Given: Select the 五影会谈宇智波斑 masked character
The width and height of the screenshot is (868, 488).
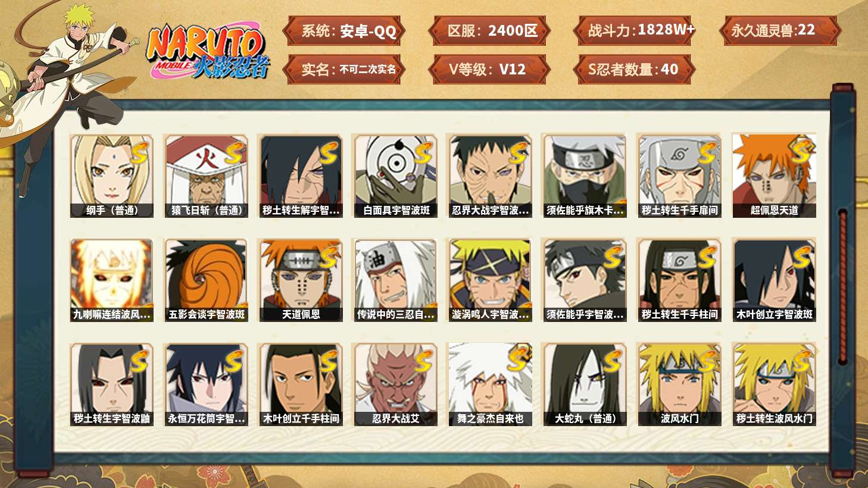Looking at the screenshot, I should coord(206,280).
